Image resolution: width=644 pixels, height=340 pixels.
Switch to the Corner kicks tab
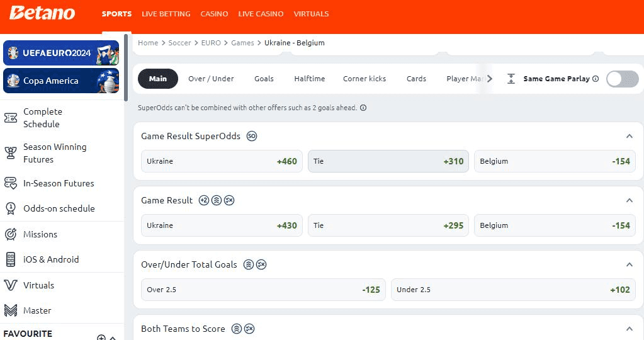364,79
